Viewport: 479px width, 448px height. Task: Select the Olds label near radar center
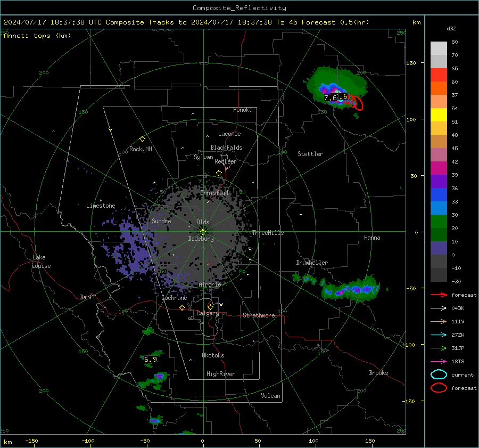click(x=203, y=222)
